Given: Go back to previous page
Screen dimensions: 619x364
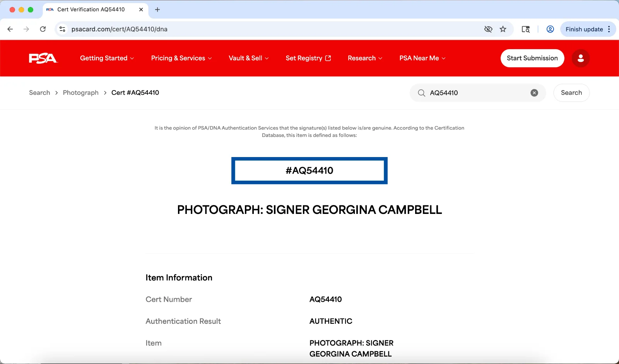Looking at the screenshot, I should [x=10, y=29].
